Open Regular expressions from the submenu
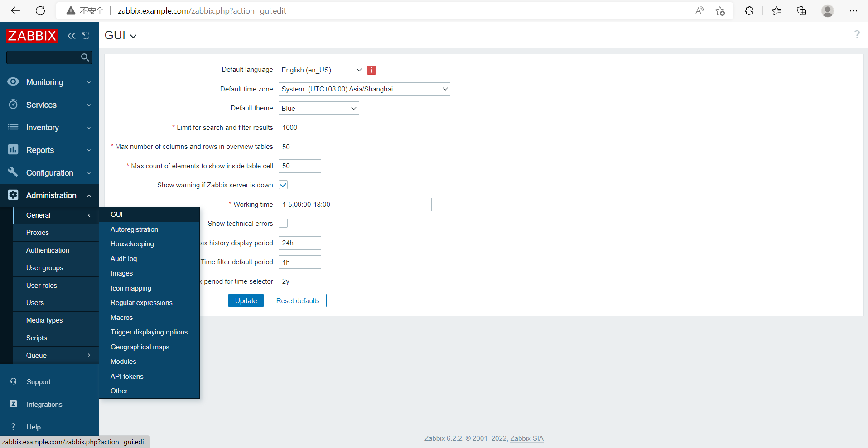 coord(149,303)
